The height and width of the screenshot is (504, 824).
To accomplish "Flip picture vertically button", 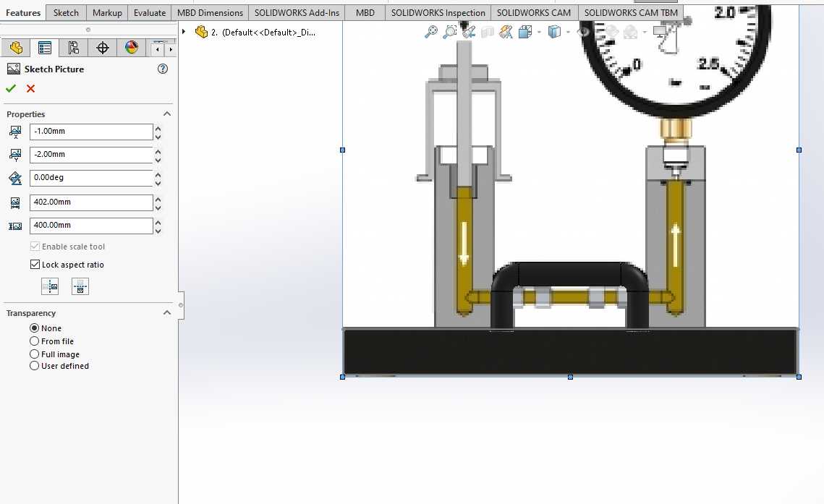I will tap(80, 286).
